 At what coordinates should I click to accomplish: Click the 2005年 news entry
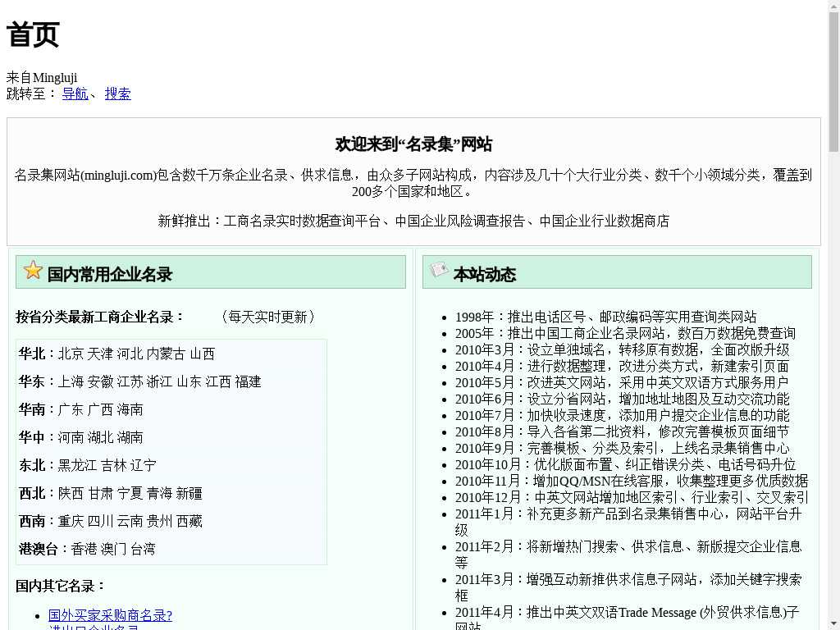point(626,333)
